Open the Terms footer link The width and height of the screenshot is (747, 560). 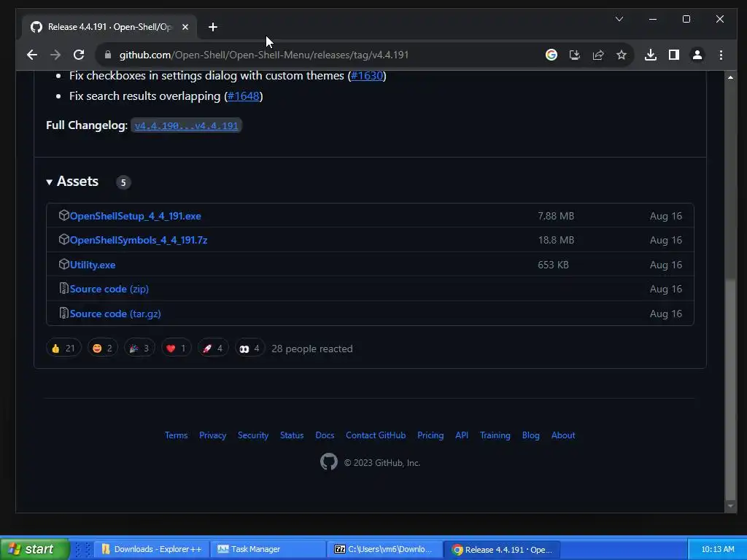point(177,435)
